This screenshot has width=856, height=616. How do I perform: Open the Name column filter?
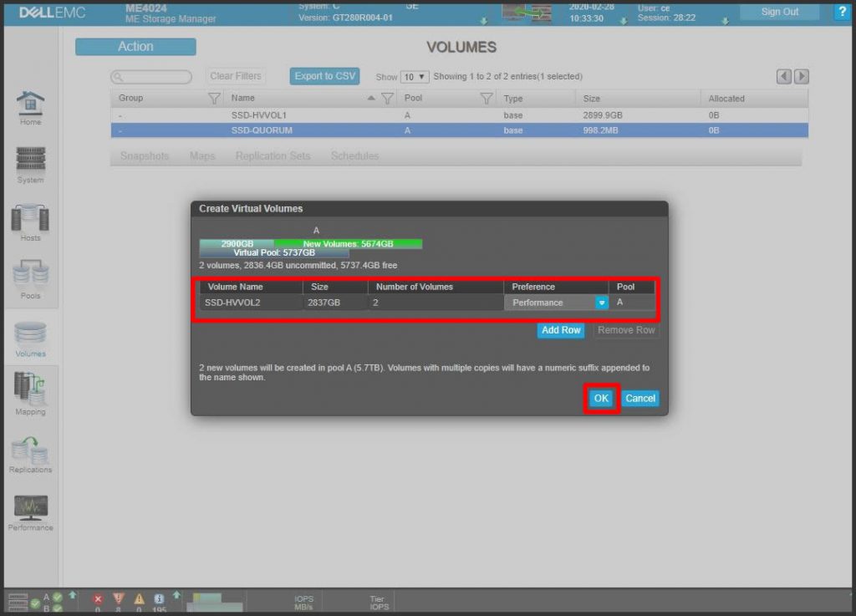(388, 99)
